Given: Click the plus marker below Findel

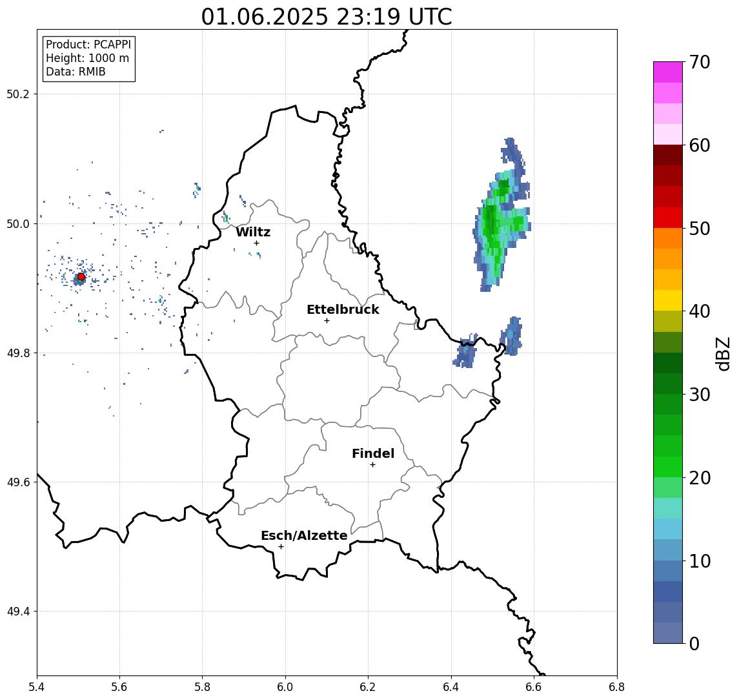Looking at the screenshot, I should pos(372,465).
